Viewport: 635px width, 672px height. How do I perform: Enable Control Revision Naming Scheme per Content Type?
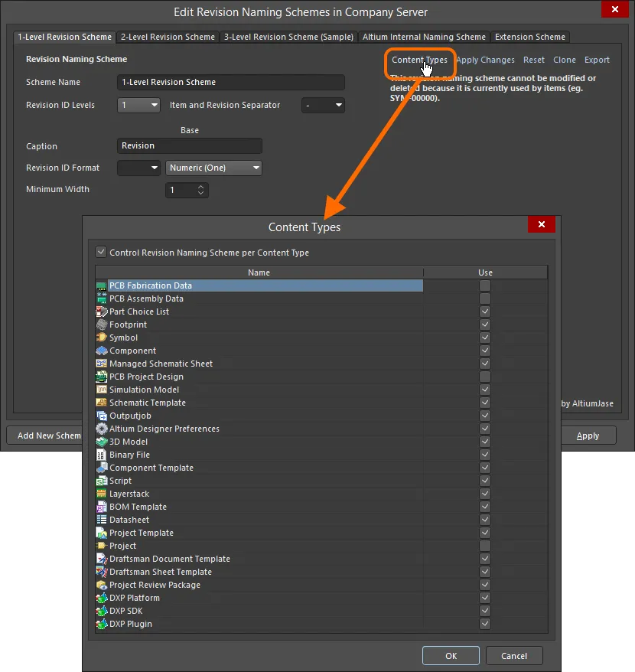point(101,251)
